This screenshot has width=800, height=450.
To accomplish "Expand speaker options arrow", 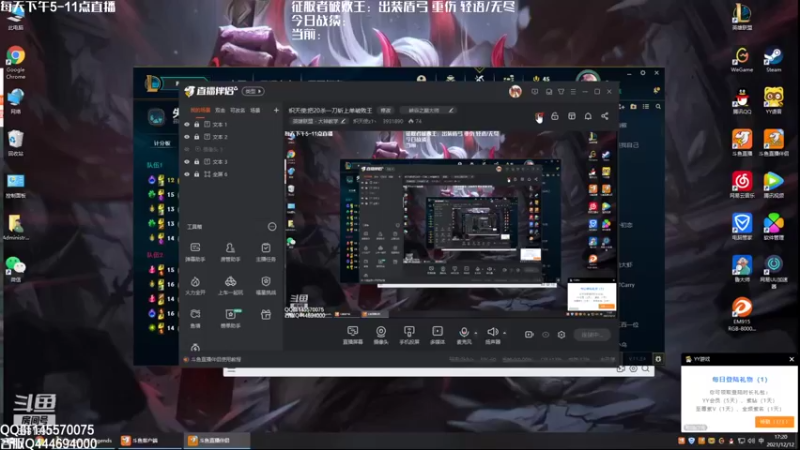I will (505, 333).
